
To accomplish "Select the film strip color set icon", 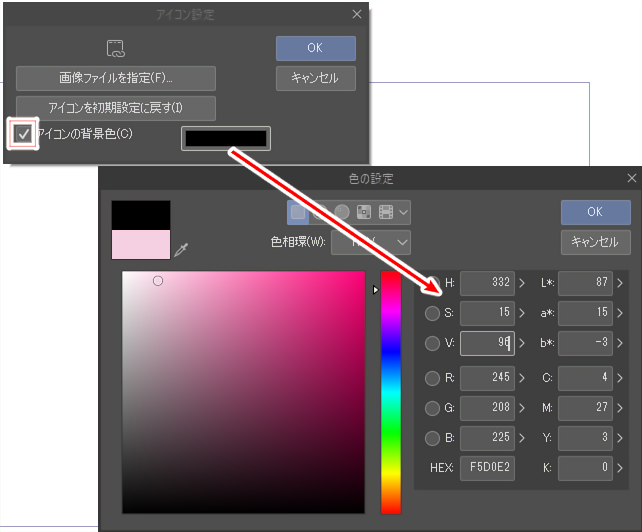I will pyautogui.click(x=386, y=212).
